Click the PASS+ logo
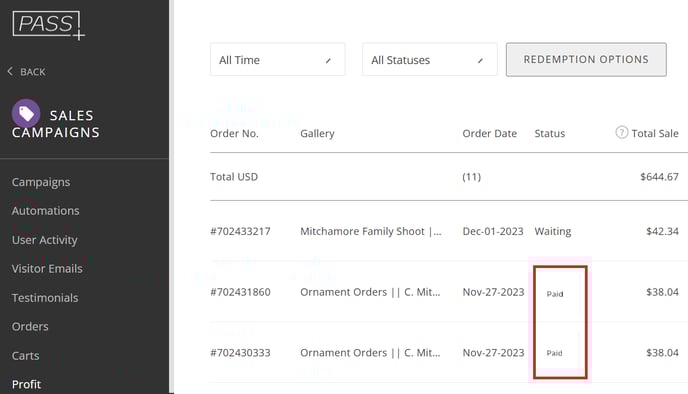 (x=48, y=25)
